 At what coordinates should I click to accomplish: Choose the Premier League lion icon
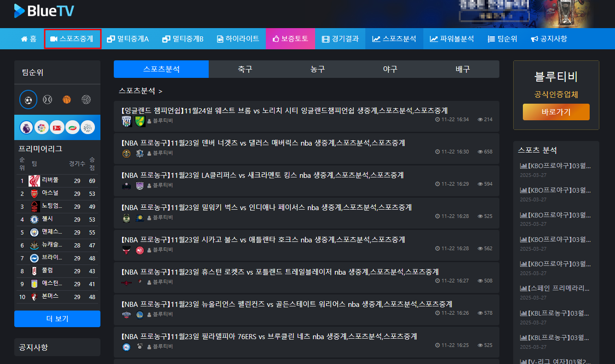tap(27, 128)
